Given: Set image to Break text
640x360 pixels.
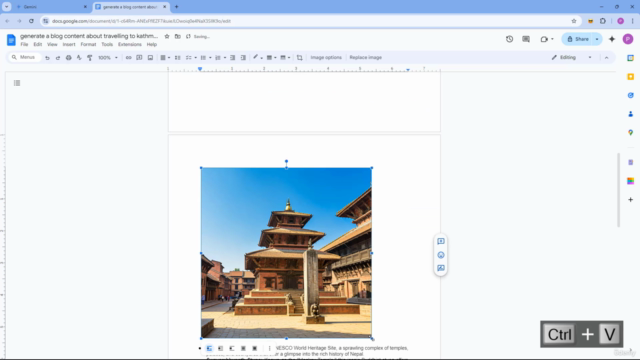Looking at the screenshot, I should tap(232, 349).
